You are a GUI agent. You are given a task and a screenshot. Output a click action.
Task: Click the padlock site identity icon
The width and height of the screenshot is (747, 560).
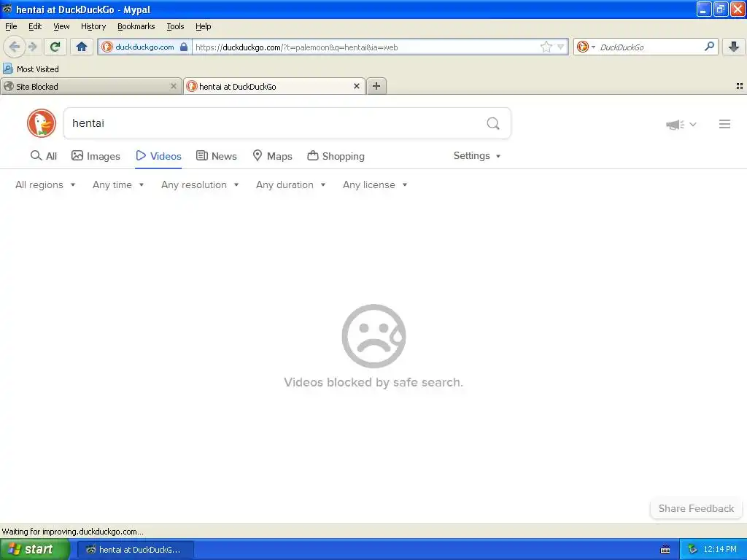pyautogui.click(x=184, y=47)
